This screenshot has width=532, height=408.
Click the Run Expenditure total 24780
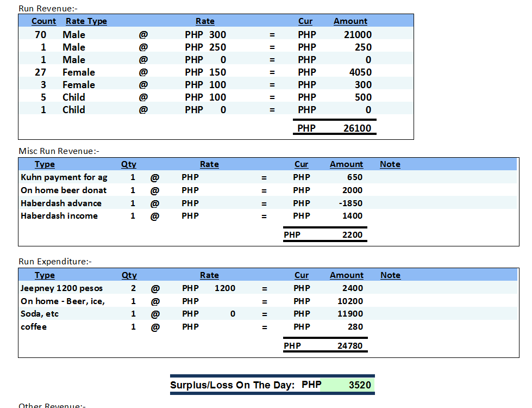tap(350, 346)
